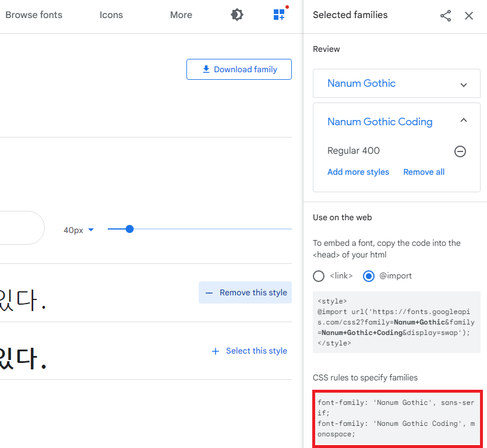This screenshot has width=487, height=448.
Task: Open the Icons tab
Action: 111,15
